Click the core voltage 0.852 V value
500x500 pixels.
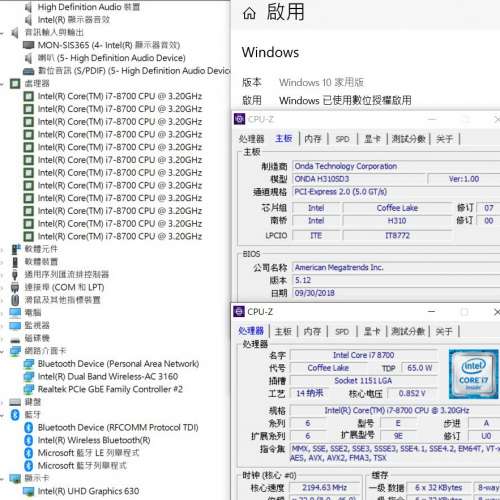click(412, 393)
